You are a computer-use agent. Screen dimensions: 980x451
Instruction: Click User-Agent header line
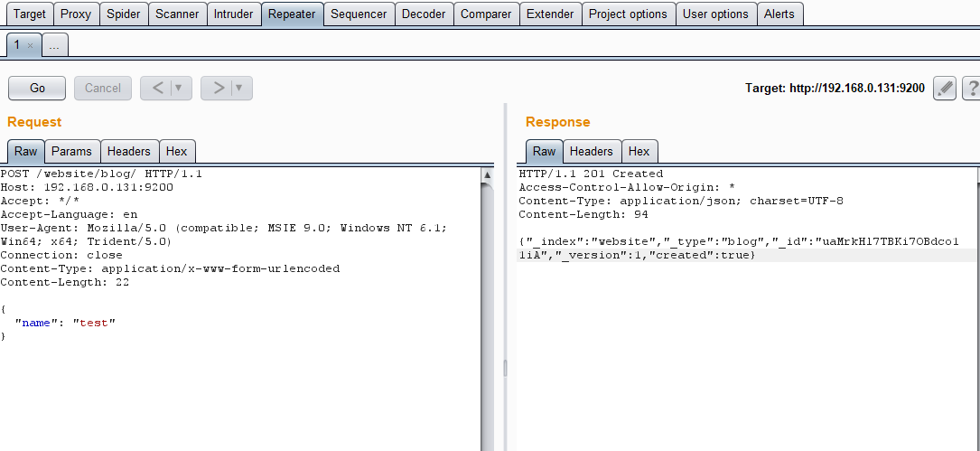[224, 235]
